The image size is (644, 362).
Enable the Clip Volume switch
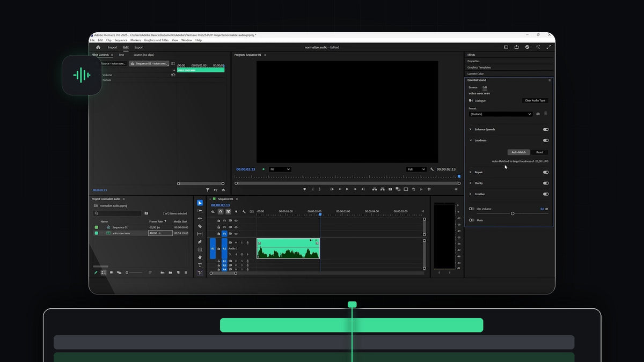click(471, 209)
